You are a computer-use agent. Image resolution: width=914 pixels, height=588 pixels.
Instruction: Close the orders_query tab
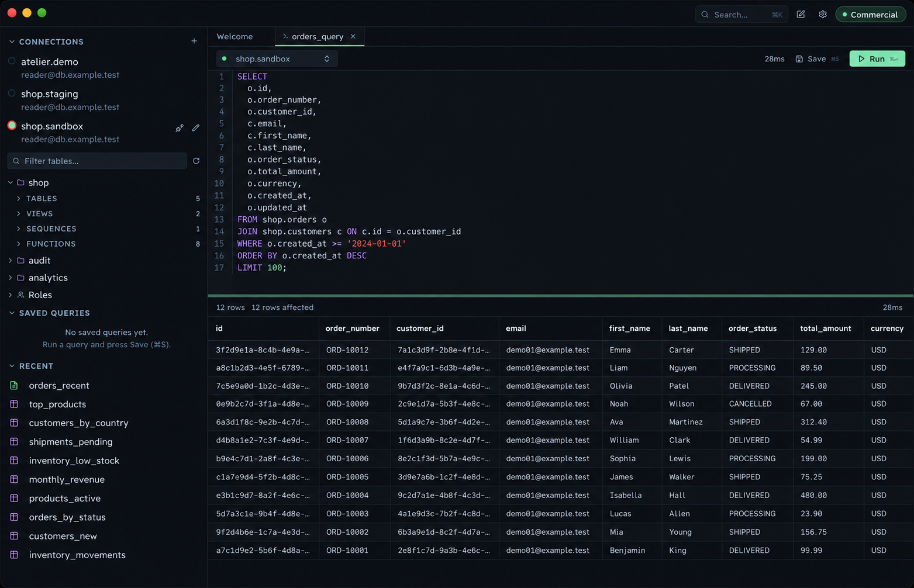(353, 36)
